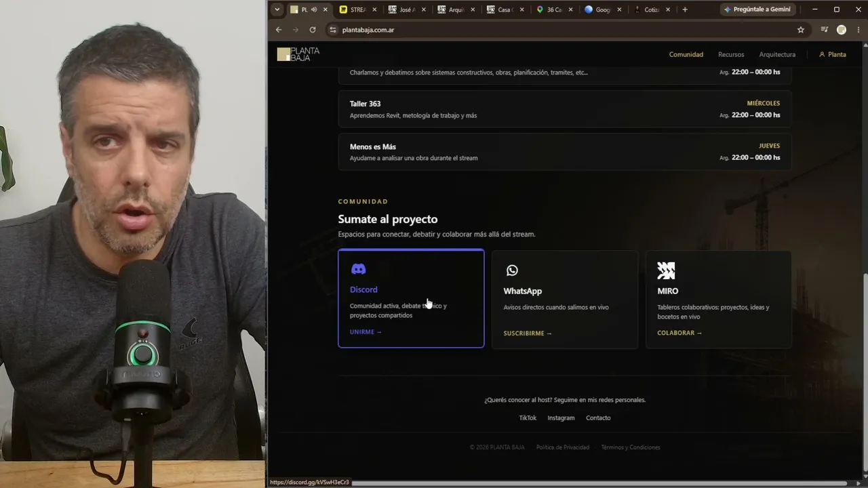Click the MIÉRCOLES day label
This screenshot has width=868, height=488.
764,103
